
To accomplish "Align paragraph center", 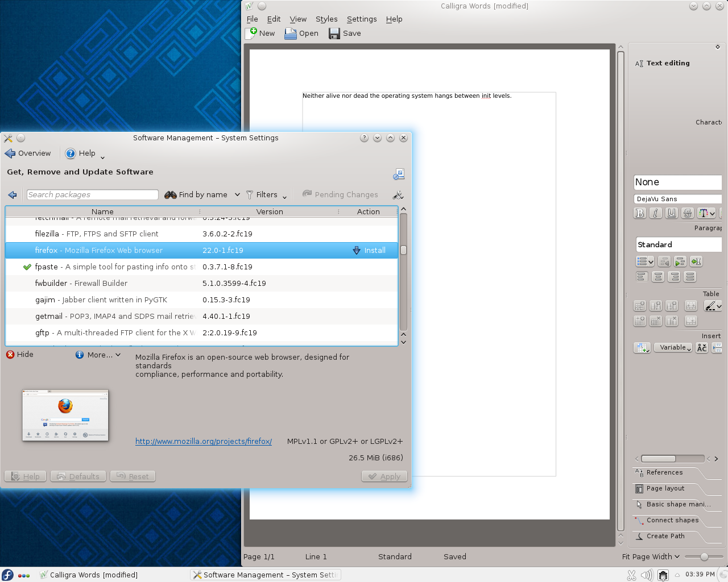I will pyautogui.click(x=658, y=277).
